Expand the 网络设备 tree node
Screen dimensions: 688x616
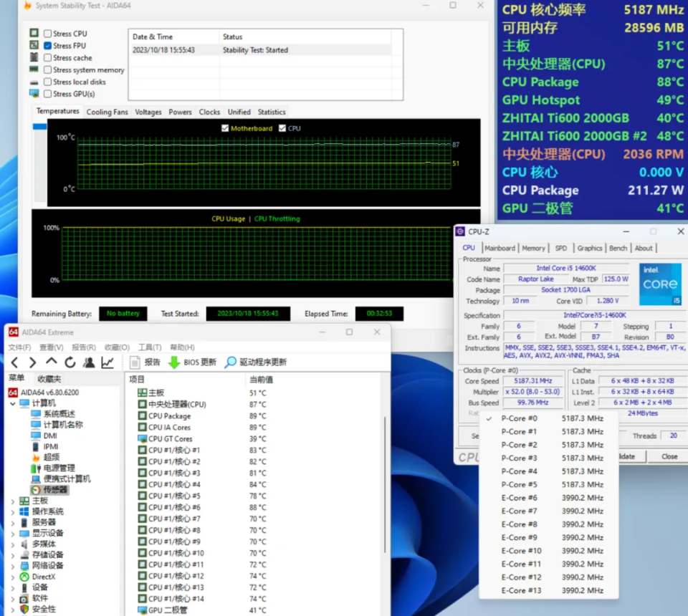coord(13,566)
